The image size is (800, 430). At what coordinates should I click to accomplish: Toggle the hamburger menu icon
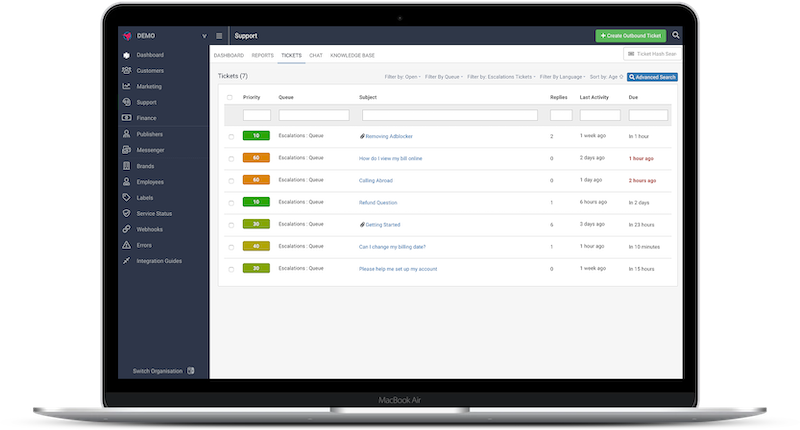click(219, 36)
